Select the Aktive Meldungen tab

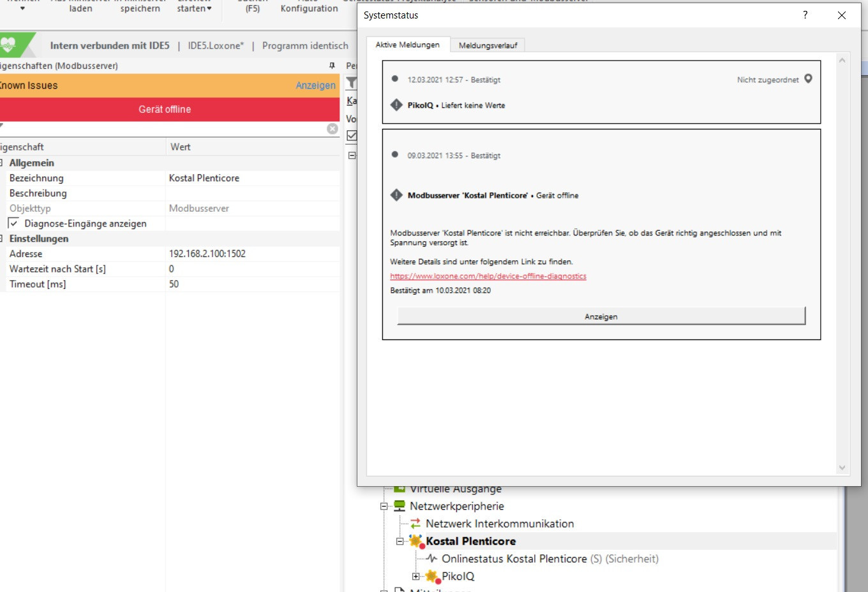[x=407, y=45]
